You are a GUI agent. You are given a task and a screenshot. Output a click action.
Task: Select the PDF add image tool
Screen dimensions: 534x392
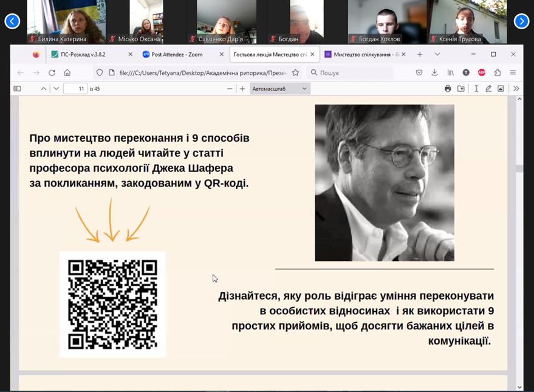point(501,89)
